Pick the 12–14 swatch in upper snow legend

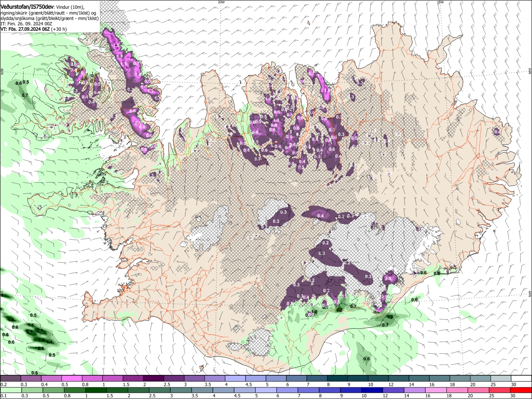[x=398, y=379]
